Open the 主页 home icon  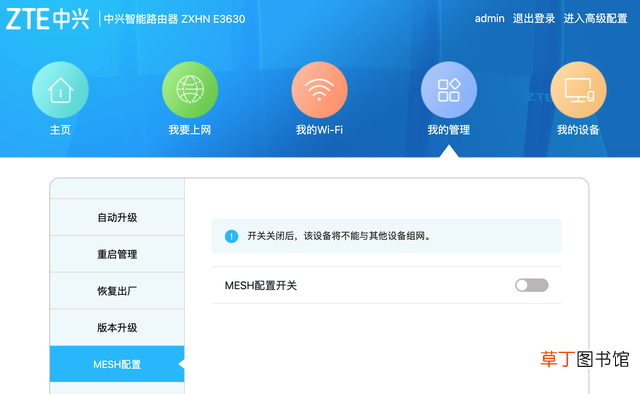tap(60, 90)
